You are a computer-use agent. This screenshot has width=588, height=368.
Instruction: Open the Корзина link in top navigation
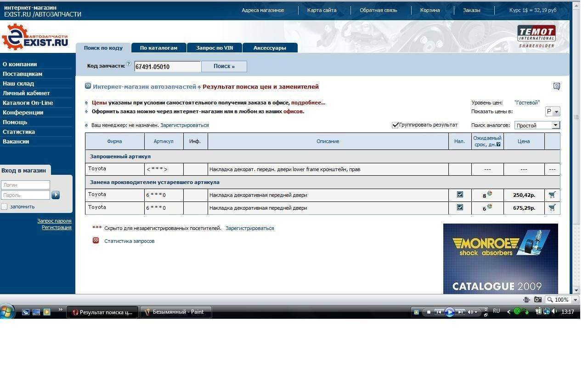[430, 10]
